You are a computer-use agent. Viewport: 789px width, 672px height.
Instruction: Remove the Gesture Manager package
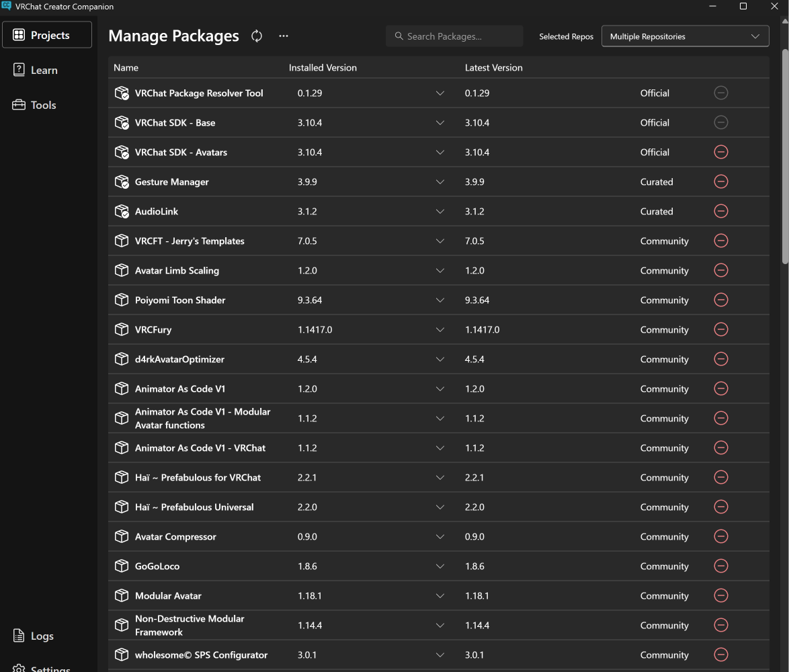(x=721, y=181)
